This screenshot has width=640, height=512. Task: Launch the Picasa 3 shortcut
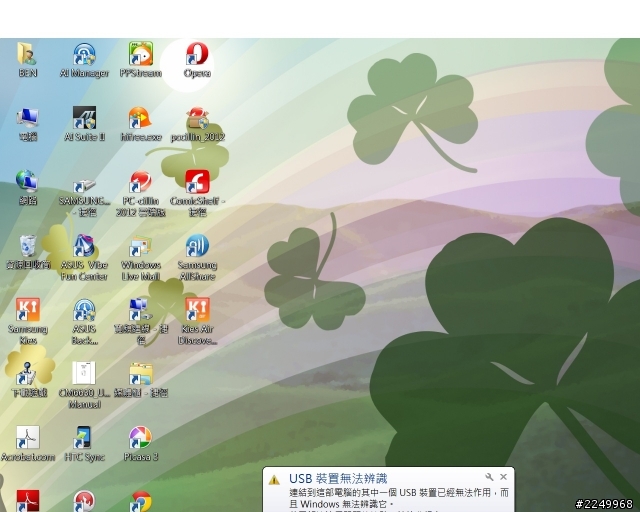pyautogui.click(x=141, y=438)
